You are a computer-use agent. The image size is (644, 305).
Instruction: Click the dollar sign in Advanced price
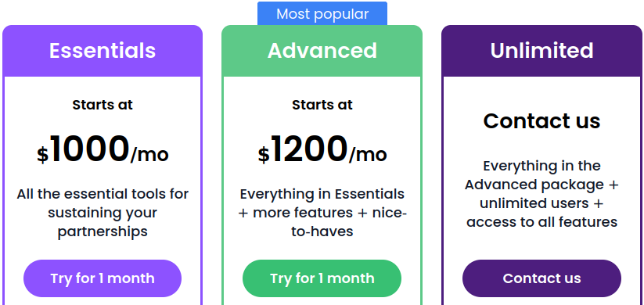(263, 155)
